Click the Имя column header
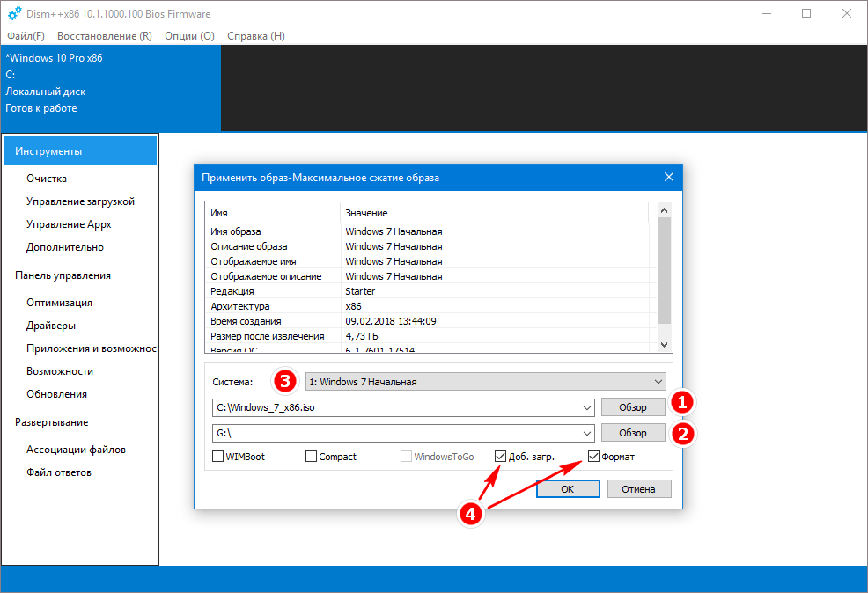The width and height of the screenshot is (868, 593). pos(272,213)
